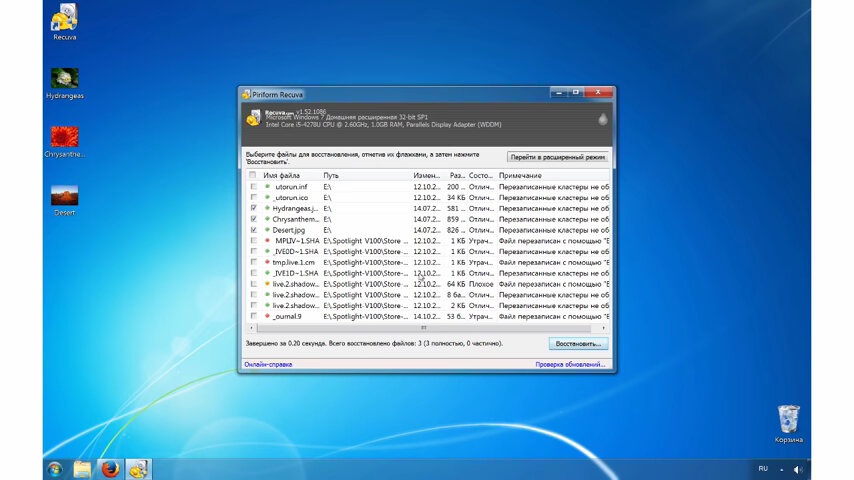
Task: Open the Windows Start menu orb
Action: point(55,469)
